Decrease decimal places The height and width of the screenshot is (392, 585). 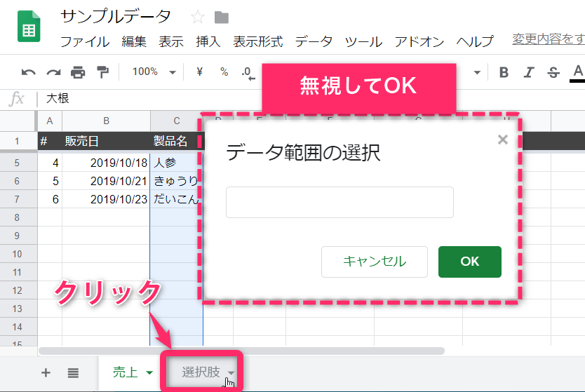tap(248, 73)
